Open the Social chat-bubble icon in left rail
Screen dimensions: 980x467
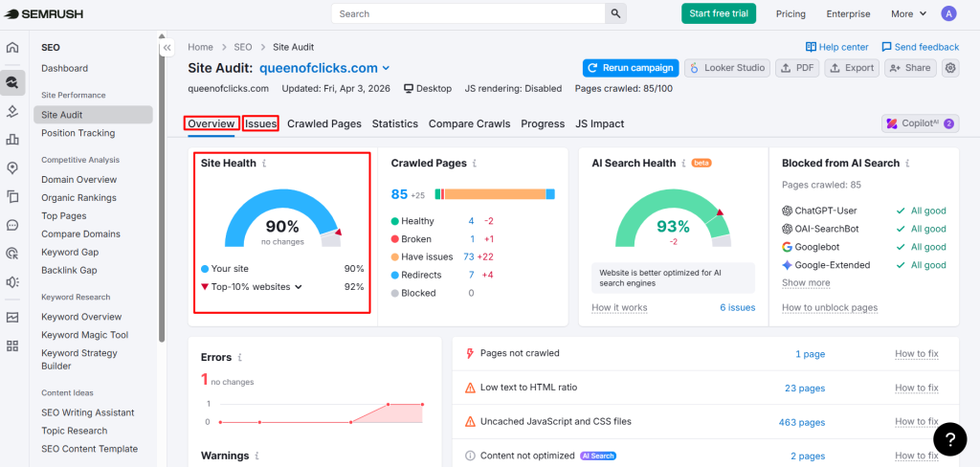point(12,225)
